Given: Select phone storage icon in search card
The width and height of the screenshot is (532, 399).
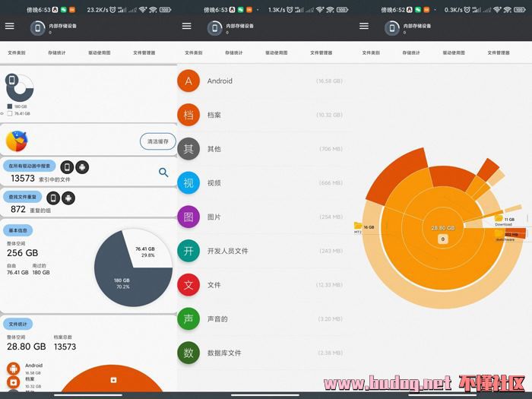Looking at the screenshot, I should tap(67, 167).
